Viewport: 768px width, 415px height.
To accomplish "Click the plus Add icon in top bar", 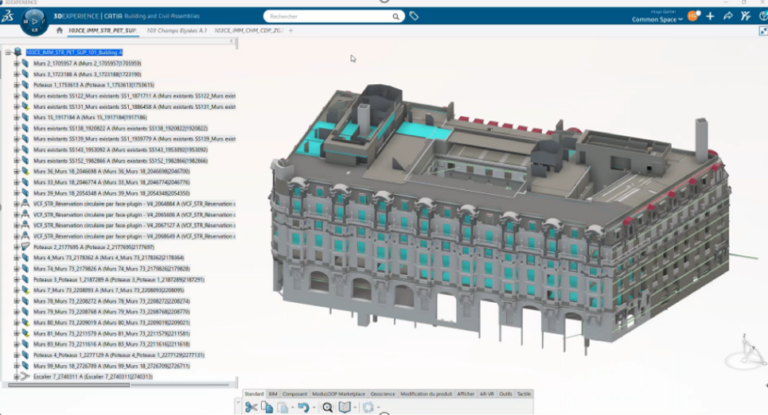I will 710,16.
